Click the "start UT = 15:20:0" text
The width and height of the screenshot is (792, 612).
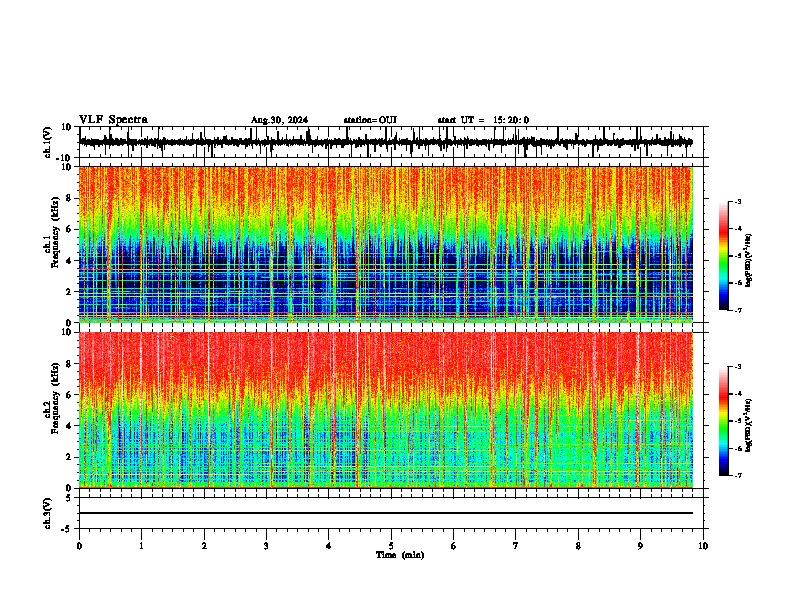(x=483, y=120)
